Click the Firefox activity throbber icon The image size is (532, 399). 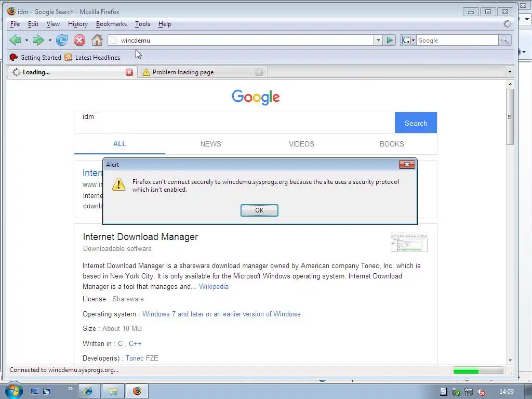(507, 24)
